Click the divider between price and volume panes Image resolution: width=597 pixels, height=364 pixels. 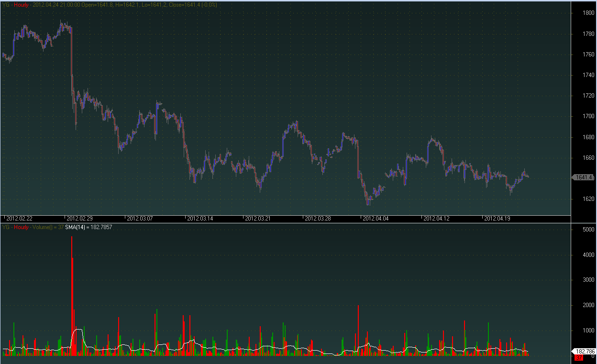pos(287,222)
